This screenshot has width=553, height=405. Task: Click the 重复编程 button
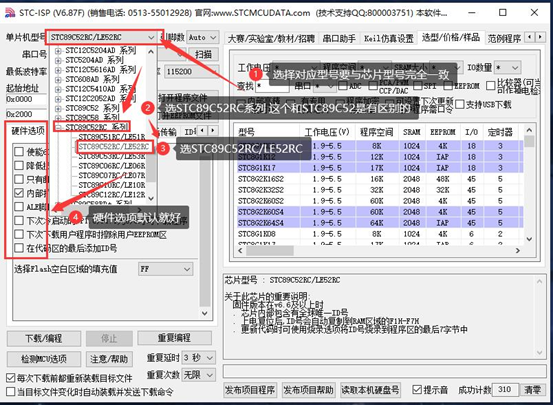pyautogui.click(x=175, y=338)
